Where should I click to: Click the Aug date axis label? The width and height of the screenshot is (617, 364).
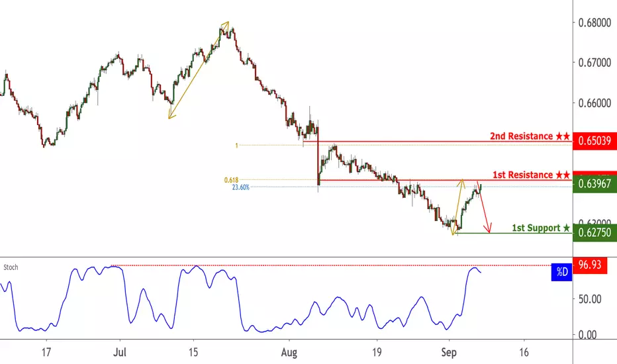click(x=289, y=352)
